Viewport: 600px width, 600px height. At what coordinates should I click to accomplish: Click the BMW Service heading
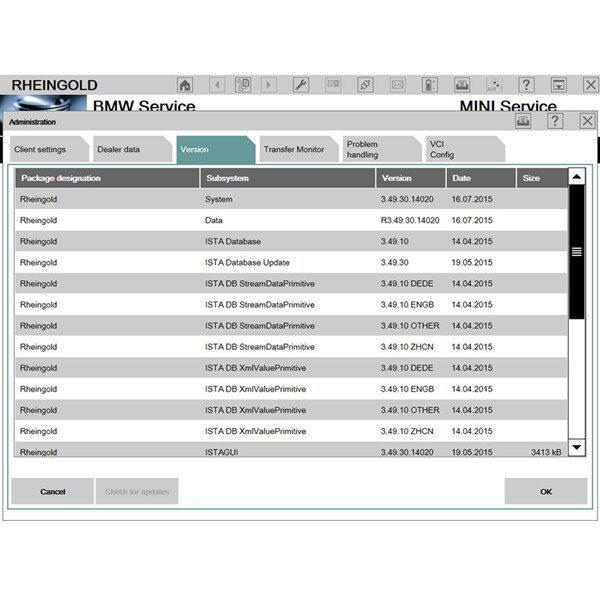[x=144, y=105]
